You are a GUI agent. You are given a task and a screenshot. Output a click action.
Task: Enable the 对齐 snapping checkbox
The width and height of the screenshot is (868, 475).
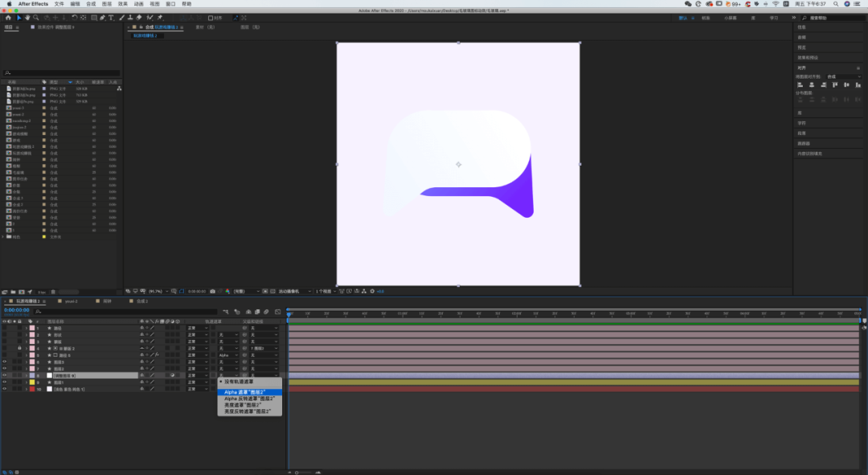pyautogui.click(x=211, y=17)
